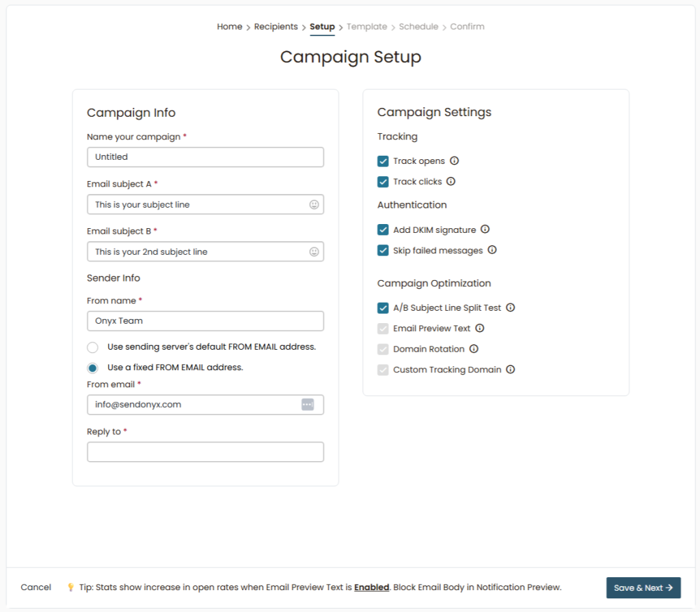Disable the A/B Subject Line Split Test checkbox
Screen dimensions: 700x612
[x=383, y=308]
